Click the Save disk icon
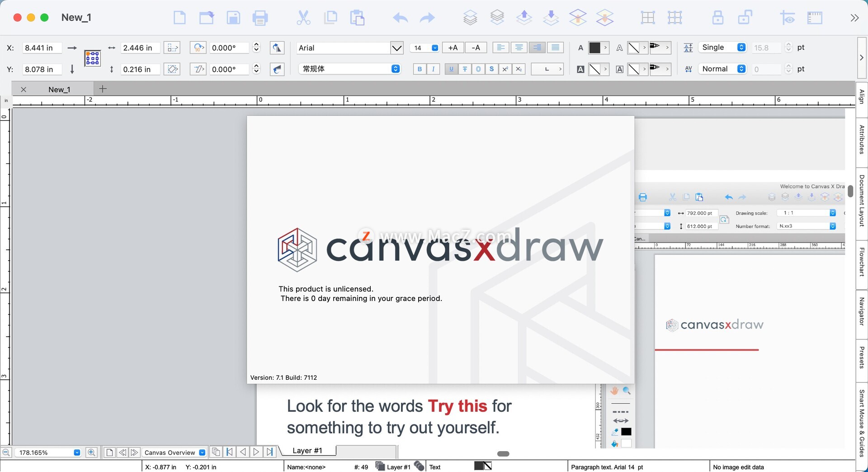This screenshot has height=472, width=868. (233, 18)
